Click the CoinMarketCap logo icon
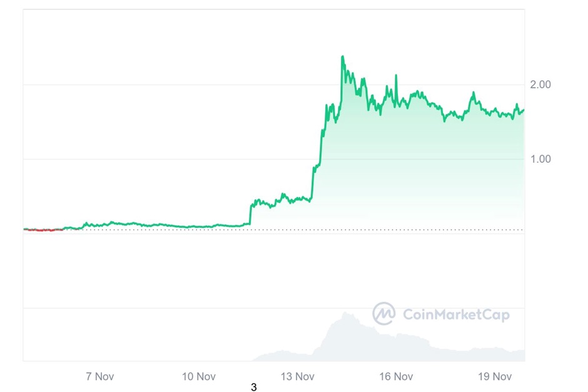The height and width of the screenshot is (392, 588). tap(384, 314)
